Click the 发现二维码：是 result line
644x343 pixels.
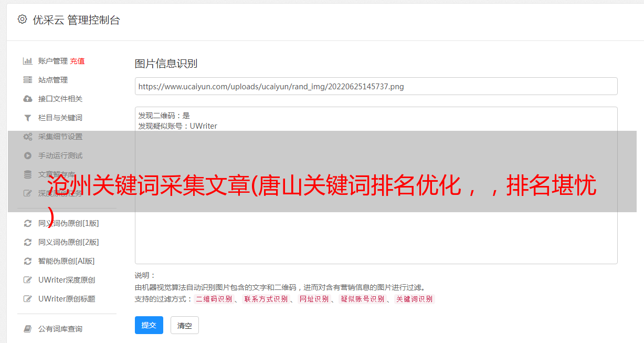pyautogui.click(x=164, y=116)
